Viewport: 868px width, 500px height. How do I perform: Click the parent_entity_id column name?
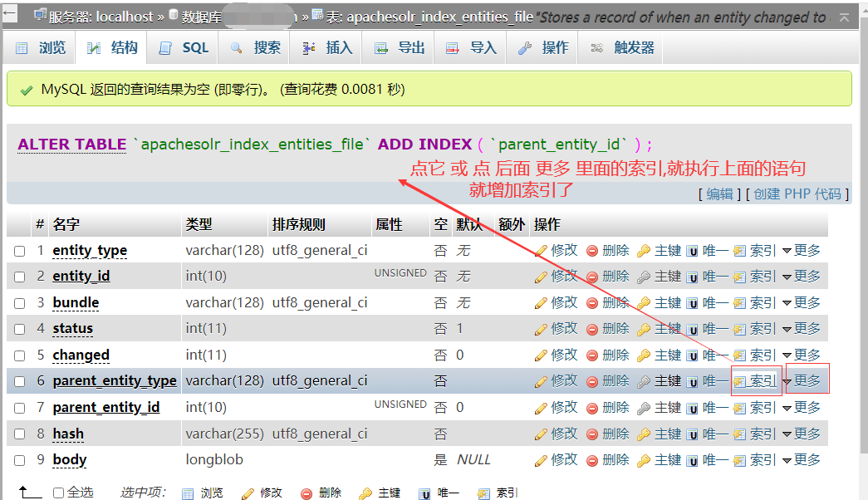pyautogui.click(x=106, y=408)
